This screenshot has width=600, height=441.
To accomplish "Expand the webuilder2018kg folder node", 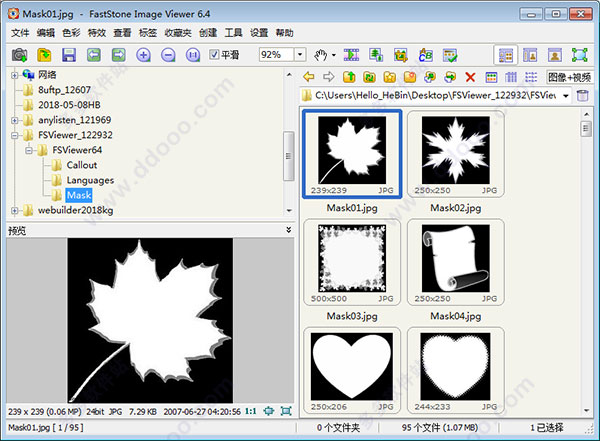I will (x=14, y=211).
